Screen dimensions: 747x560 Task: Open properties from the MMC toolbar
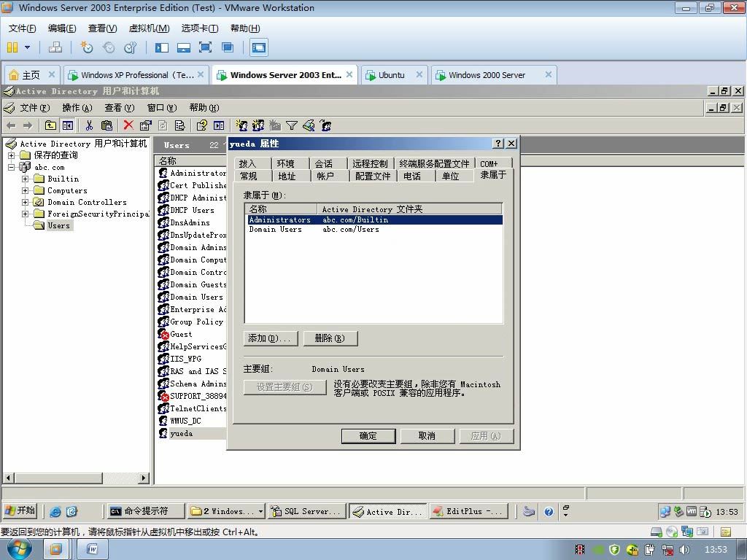(145, 125)
